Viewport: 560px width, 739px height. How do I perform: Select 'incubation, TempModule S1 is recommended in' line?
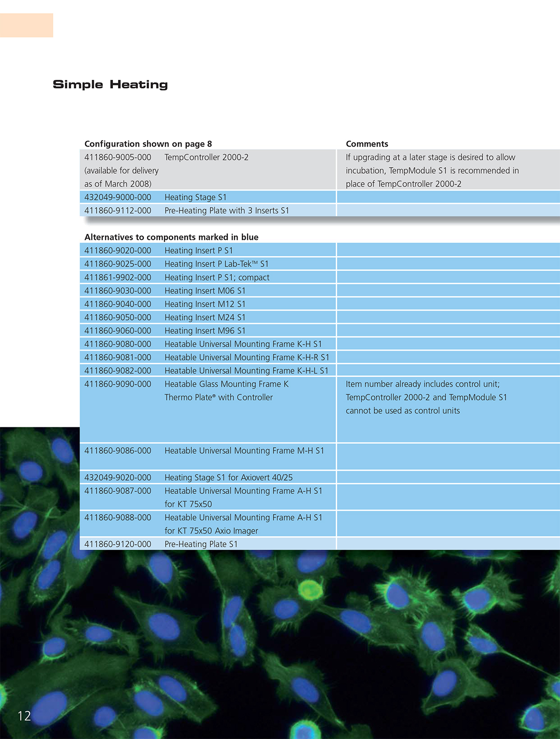point(432,171)
